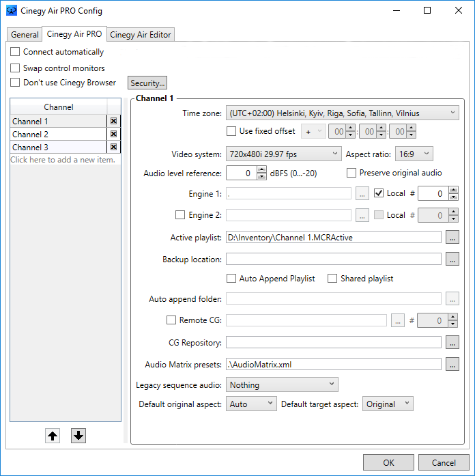Click the Engine 1 local number field
This screenshot has height=476, width=475.
433,193
